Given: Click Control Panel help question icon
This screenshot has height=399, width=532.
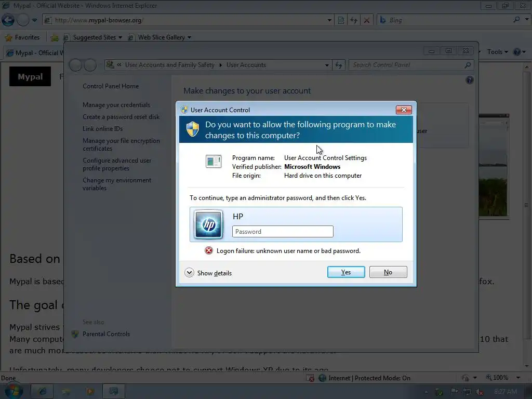Looking at the screenshot, I should tap(470, 80).
